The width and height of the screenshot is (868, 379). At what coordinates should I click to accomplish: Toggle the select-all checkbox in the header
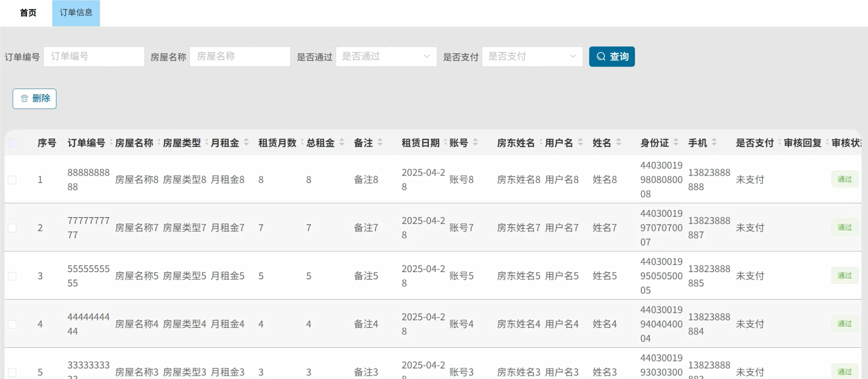click(12, 142)
